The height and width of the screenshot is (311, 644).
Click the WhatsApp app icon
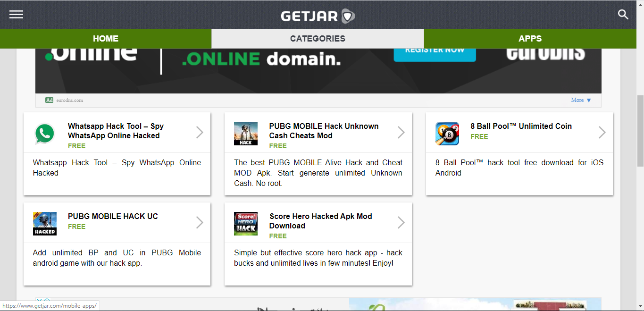[45, 134]
